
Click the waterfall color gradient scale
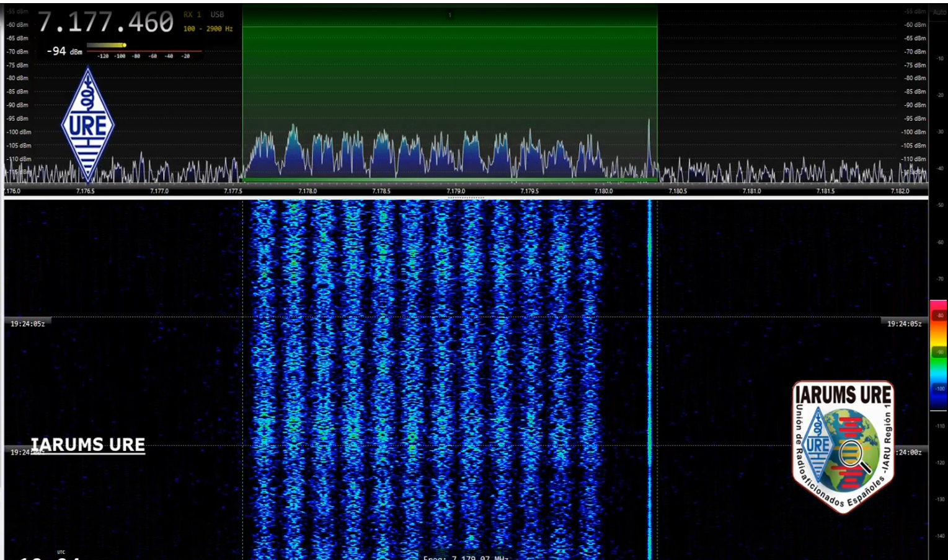tap(937, 354)
